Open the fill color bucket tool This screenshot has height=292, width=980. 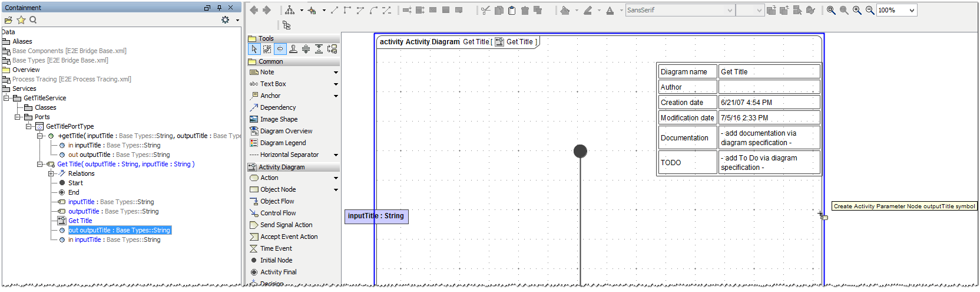coord(565,10)
